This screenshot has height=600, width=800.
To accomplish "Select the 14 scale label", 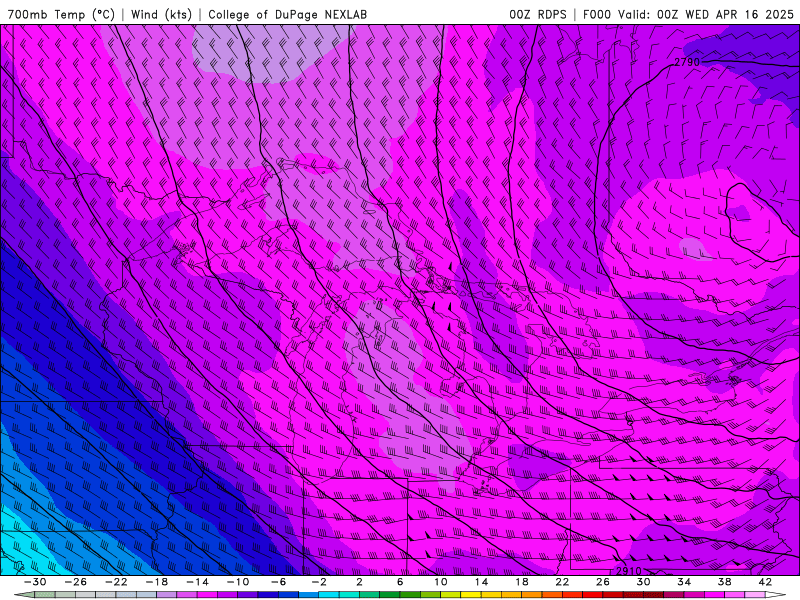I will (481, 582).
